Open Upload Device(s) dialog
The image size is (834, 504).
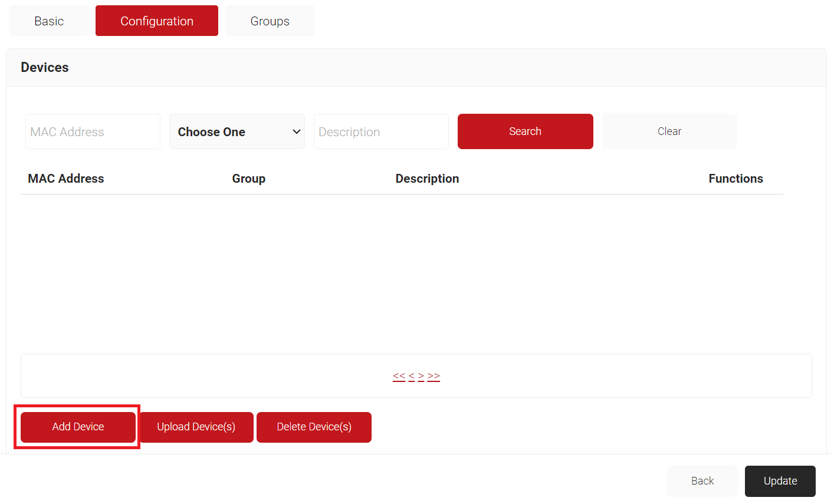196,427
